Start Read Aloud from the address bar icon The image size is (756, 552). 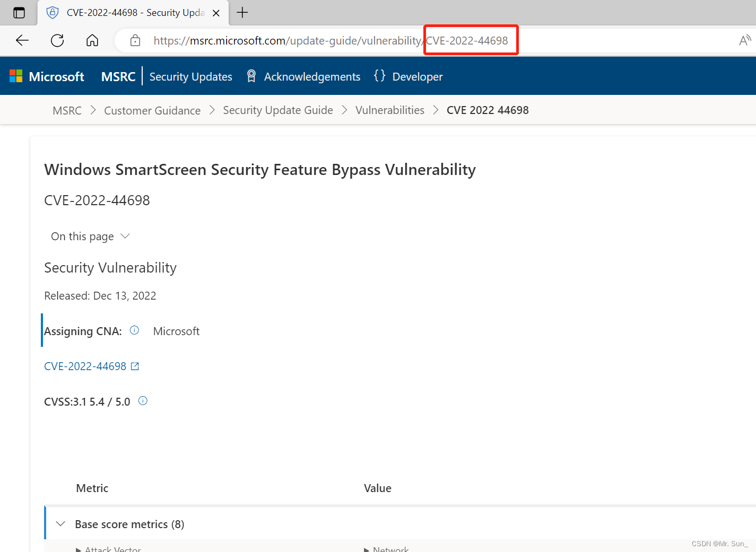[745, 40]
